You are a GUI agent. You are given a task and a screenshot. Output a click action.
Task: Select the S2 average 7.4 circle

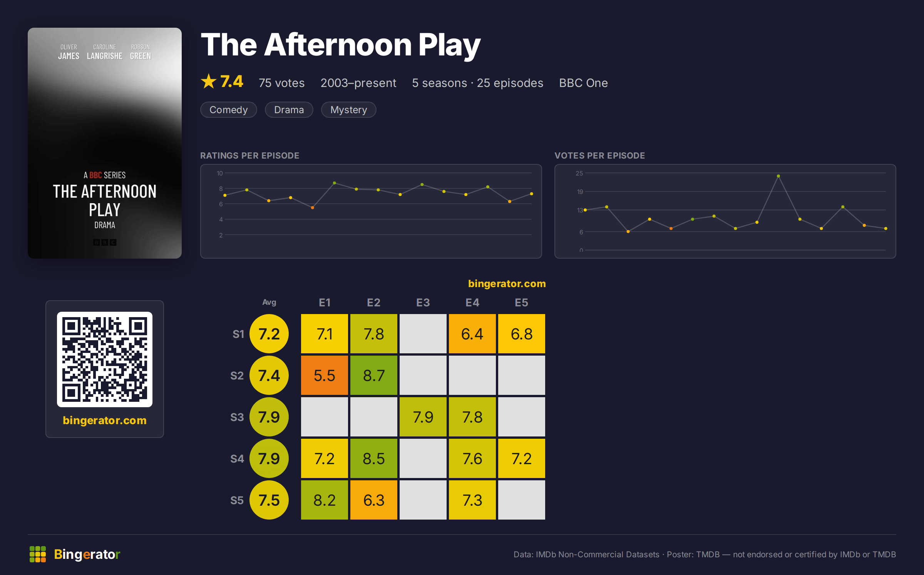click(x=269, y=375)
